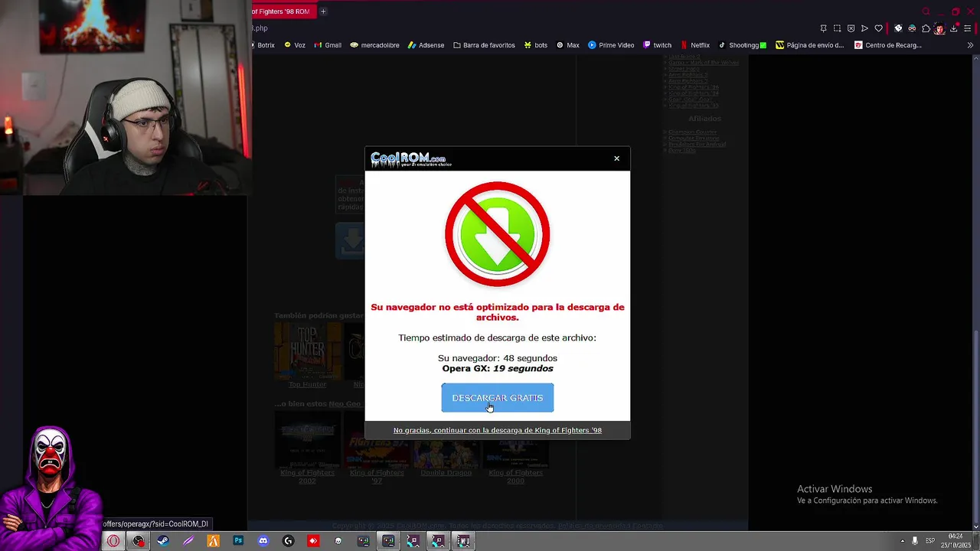The image size is (980, 551).
Task: Expand the 'Barra de favoritos' bookmark folder
Action: tap(484, 45)
